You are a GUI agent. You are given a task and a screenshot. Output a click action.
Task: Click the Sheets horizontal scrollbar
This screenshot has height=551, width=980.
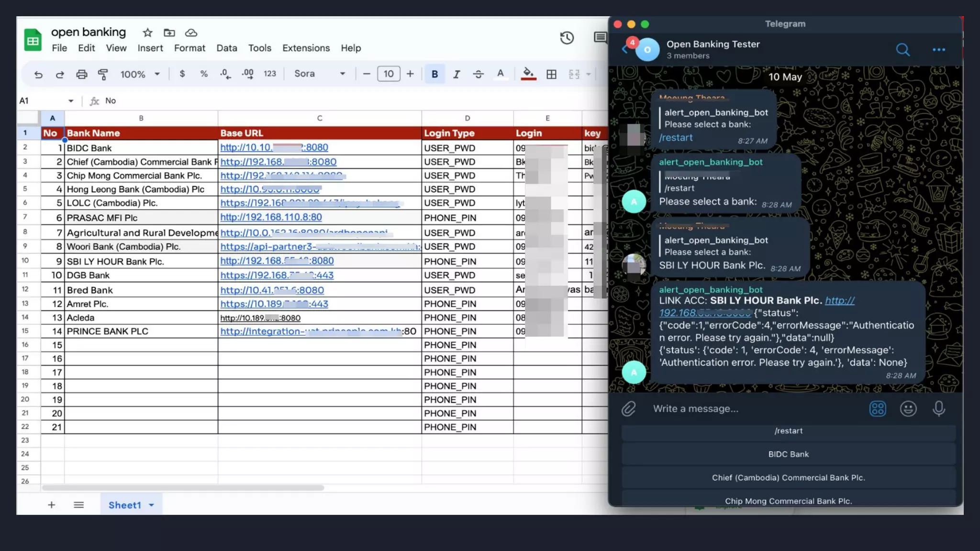pyautogui.click(x=183, y=488)
